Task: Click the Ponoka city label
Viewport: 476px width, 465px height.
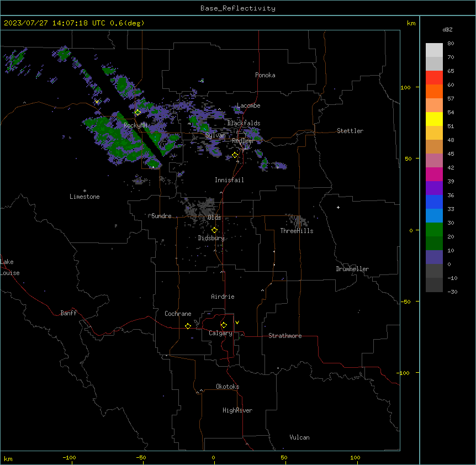Action: point(265,75)
